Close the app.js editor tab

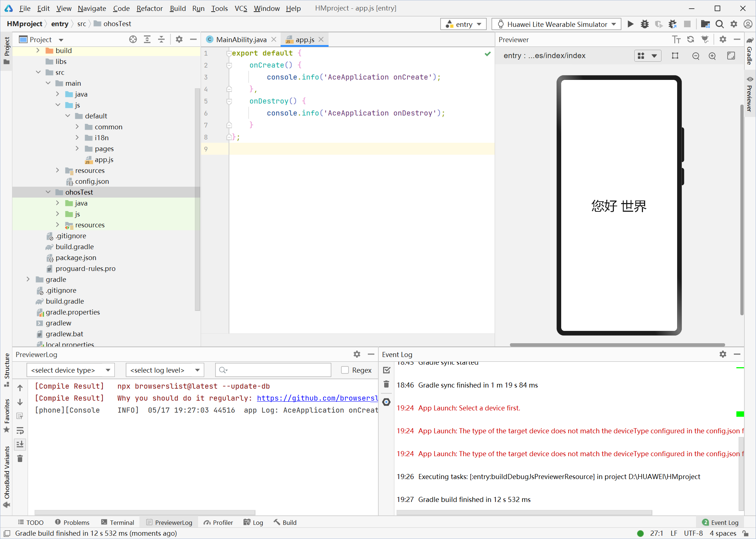point(321,39)
